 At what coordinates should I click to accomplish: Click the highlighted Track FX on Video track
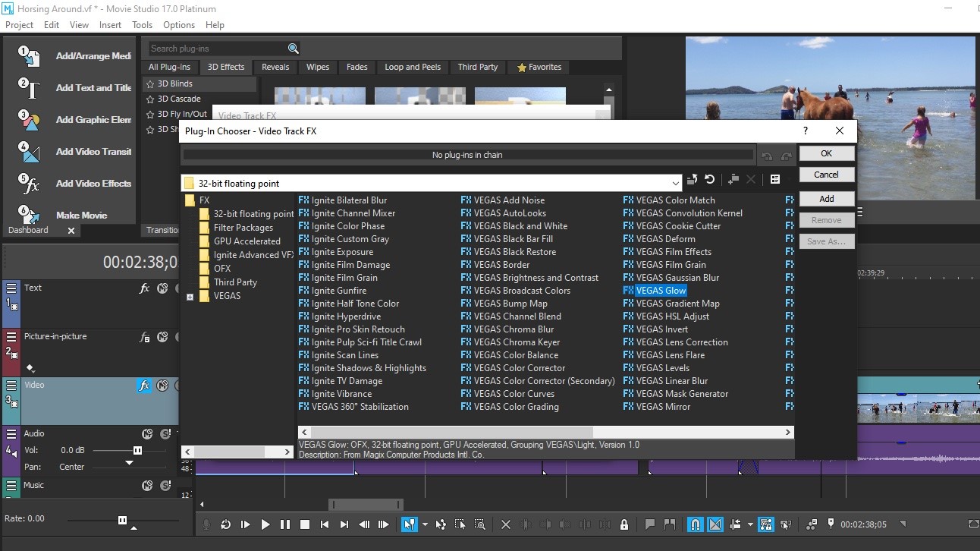point(144,386)
